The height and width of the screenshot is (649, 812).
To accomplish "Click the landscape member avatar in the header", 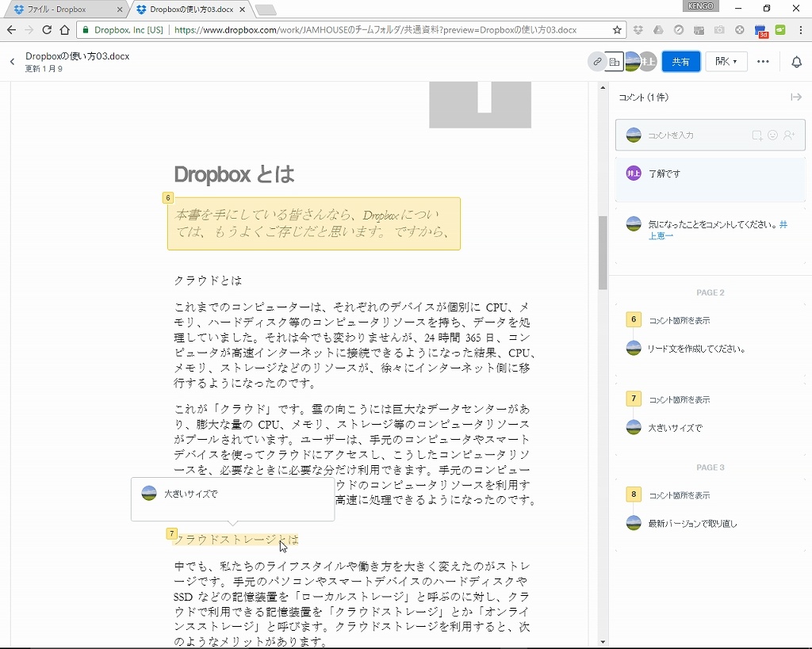I will coord(632,62).
